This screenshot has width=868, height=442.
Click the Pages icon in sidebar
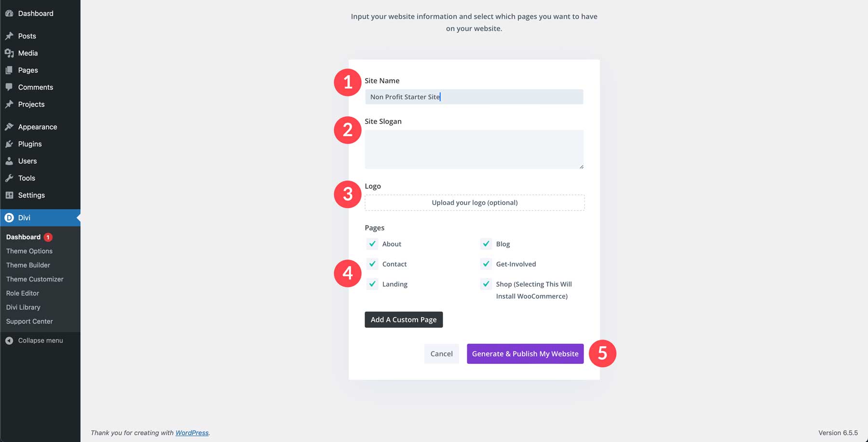(x=10, y=70)
